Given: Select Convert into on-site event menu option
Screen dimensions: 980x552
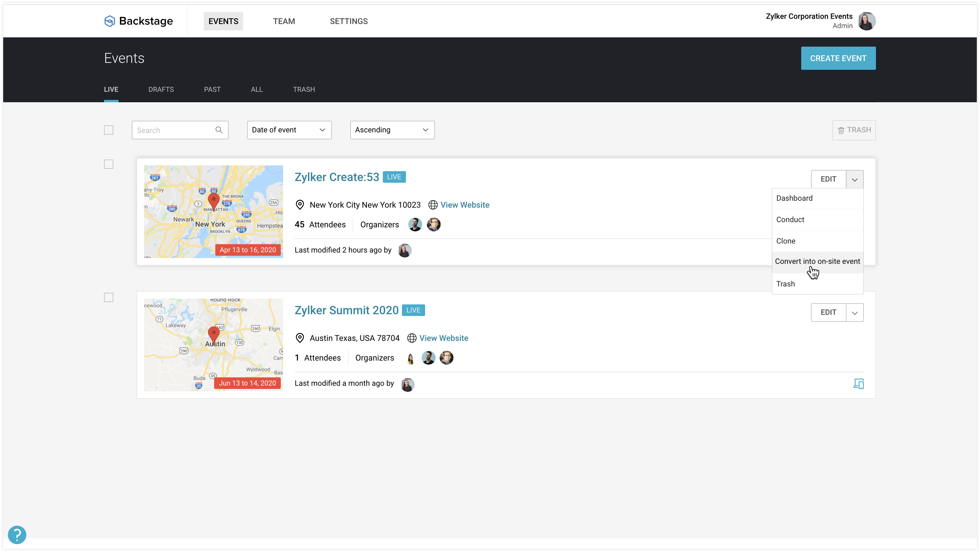Looking at the screenshot, I should tap(817, 262).
